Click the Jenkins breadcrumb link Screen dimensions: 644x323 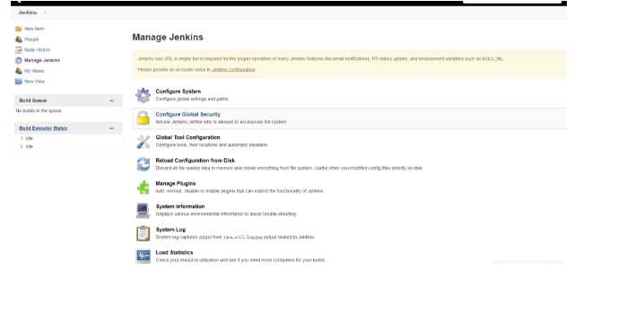28,13
